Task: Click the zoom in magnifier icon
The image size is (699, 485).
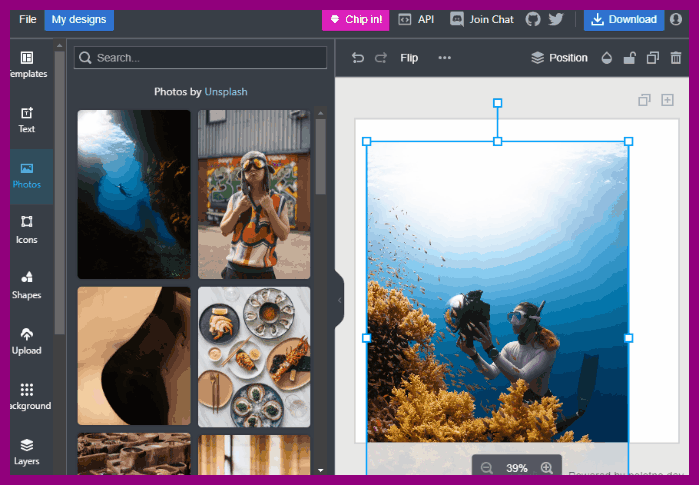Action: tap(547, 468)
